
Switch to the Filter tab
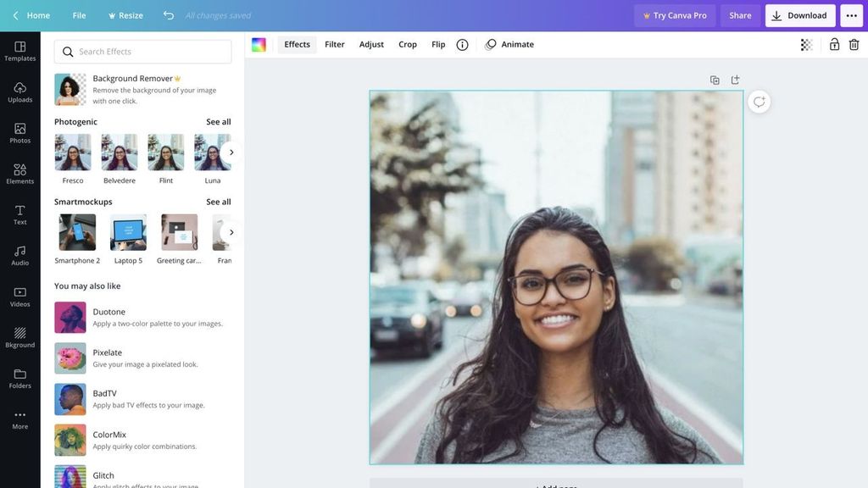334,42
